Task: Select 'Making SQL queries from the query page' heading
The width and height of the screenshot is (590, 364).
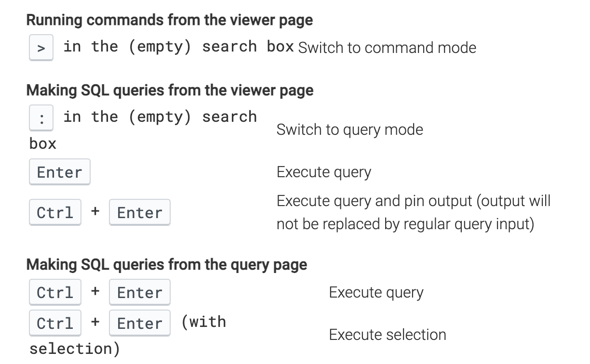Action: pos(166,265)
